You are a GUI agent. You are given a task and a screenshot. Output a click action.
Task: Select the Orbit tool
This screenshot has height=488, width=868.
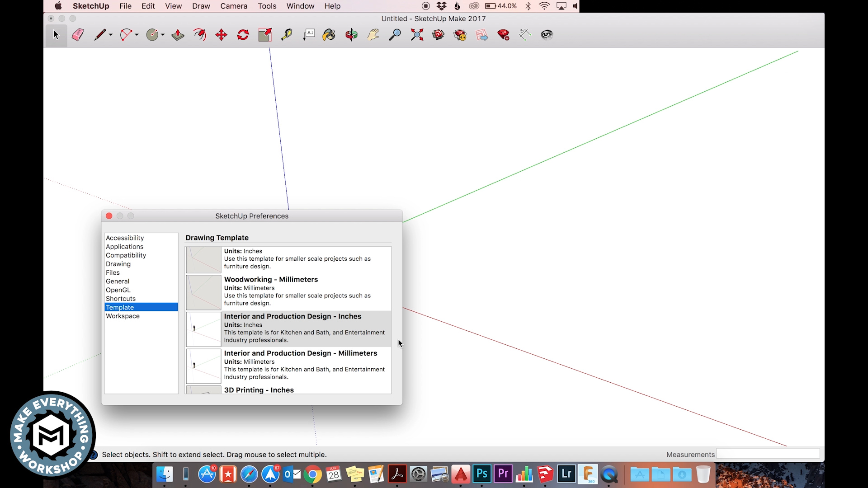point(351,35)
